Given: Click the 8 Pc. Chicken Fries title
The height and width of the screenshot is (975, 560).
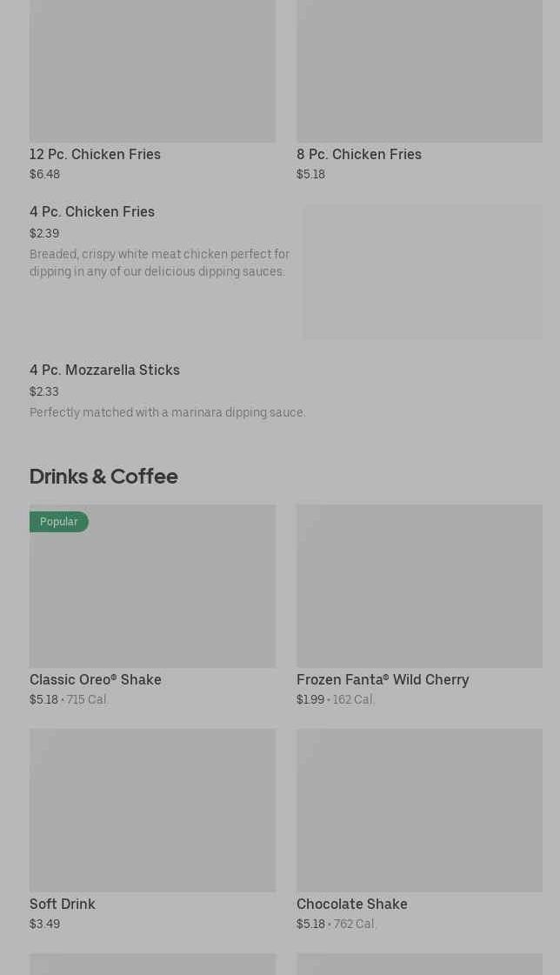Looking at the screenshot, I should 358,154.
